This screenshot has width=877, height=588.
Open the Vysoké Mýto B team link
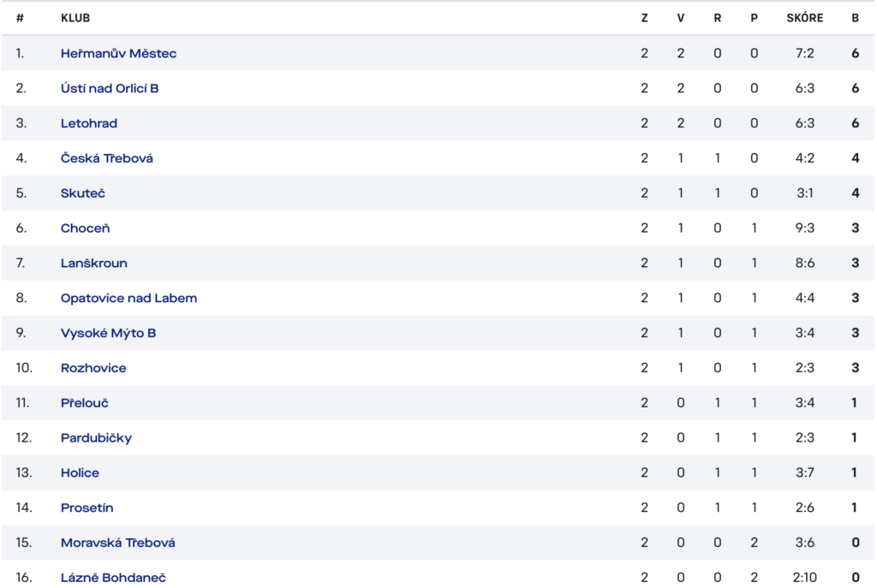pos(109,333)
